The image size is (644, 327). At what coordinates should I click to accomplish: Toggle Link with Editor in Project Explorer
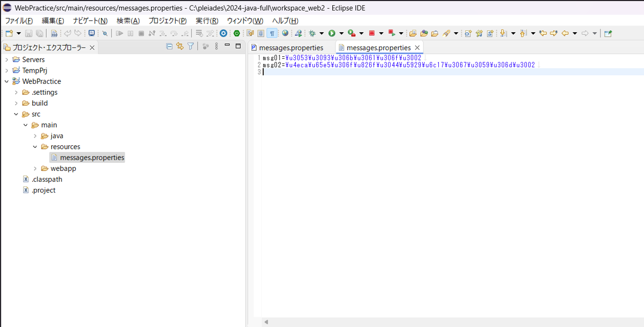[180, 47]
